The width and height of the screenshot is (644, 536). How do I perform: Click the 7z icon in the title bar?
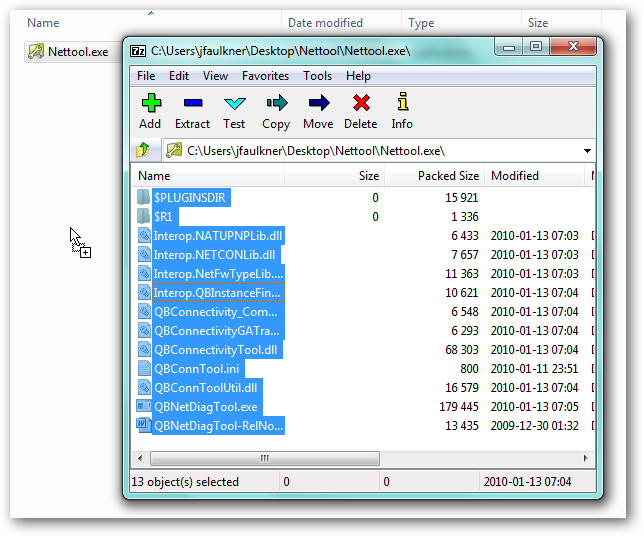pos(138,51)
